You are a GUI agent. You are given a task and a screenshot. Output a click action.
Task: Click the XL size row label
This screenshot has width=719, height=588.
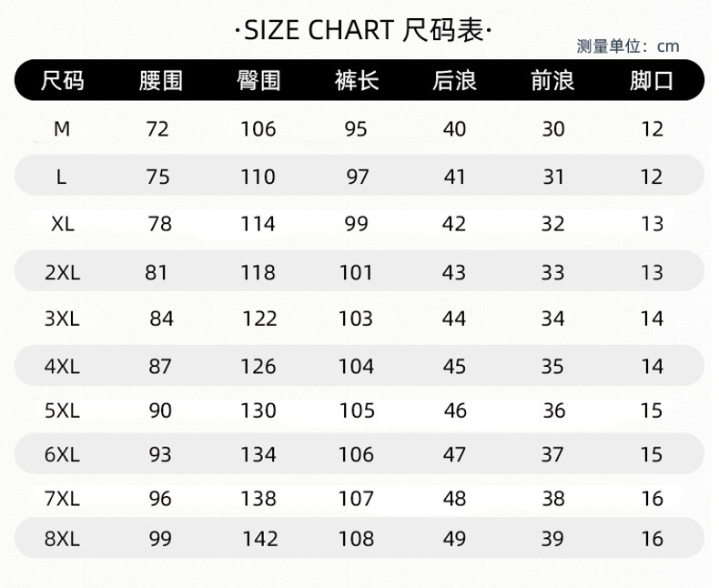coord(63,224)
